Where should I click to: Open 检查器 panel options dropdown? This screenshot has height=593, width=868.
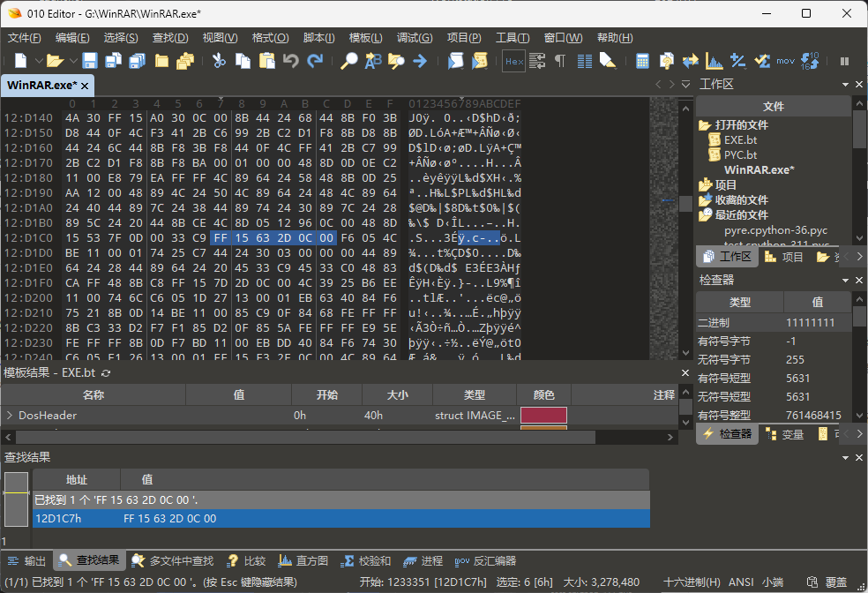tap(845, 280)
